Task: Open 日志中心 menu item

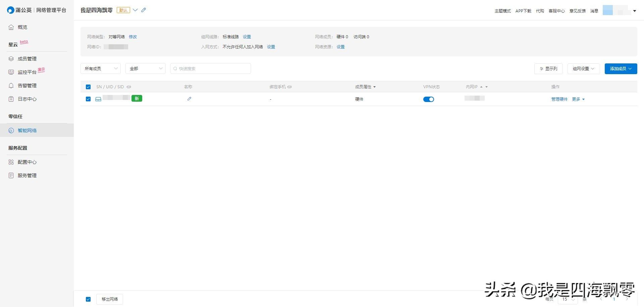Action: click(x=27, y=99)
